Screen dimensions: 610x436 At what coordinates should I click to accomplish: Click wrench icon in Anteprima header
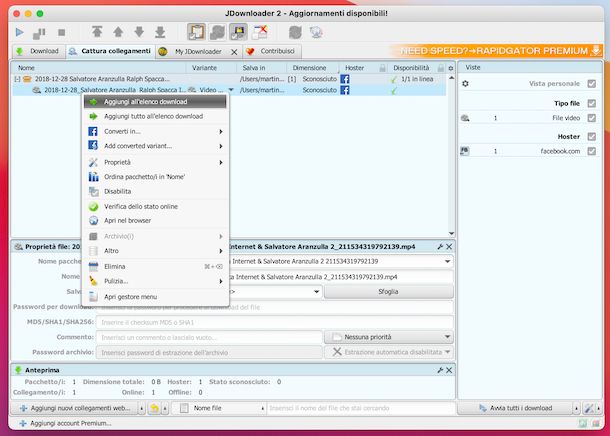click(x=440, y=370)
